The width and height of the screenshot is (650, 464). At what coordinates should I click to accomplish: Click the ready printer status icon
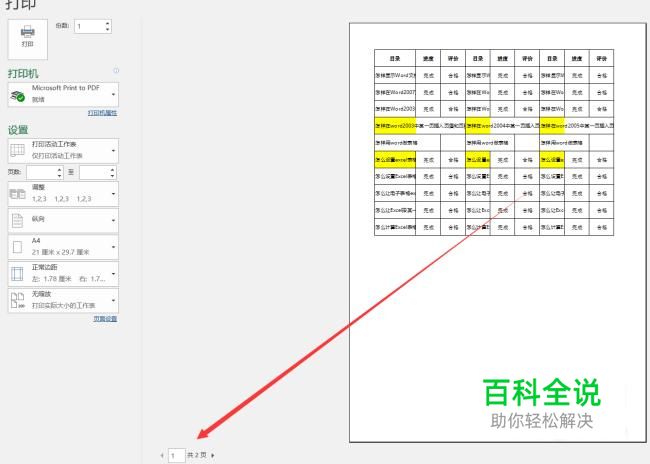pos(17,96)
